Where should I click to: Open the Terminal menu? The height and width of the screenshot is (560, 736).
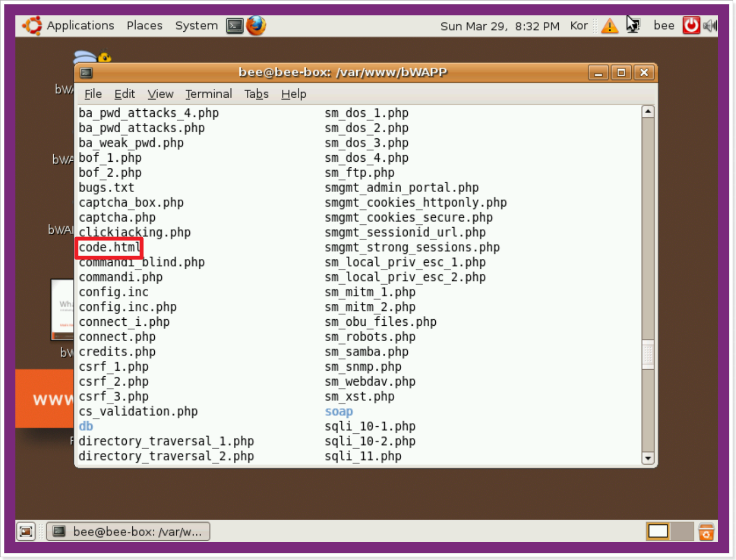pos(209,94)
